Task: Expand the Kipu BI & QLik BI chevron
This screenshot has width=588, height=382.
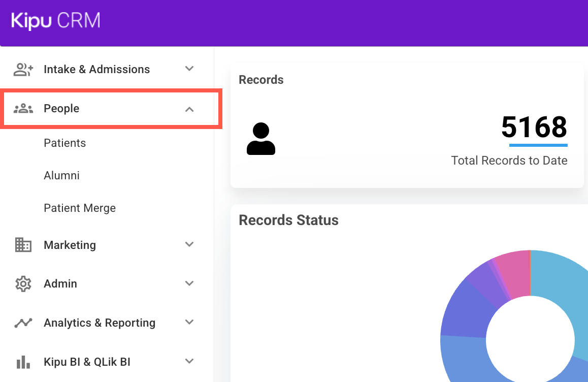Action: tap(189, 361)
